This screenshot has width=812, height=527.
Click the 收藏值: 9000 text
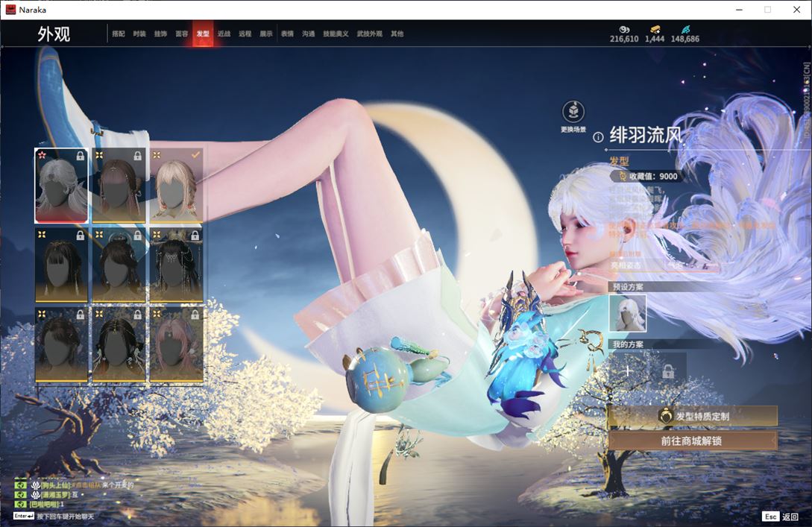[x=653, y=176]
